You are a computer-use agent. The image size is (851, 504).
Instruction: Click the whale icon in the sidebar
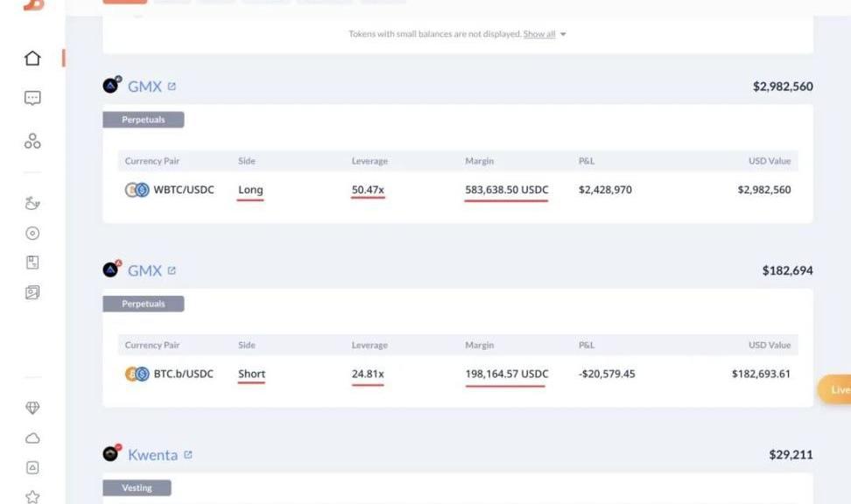pyautogui.click(x=32, y=204)
